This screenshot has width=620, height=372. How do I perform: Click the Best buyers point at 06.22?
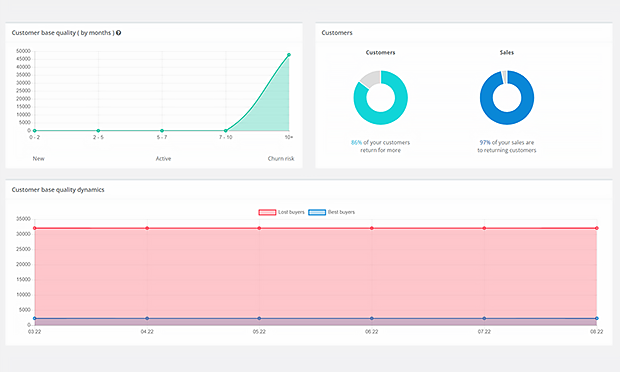coord(372,318)
